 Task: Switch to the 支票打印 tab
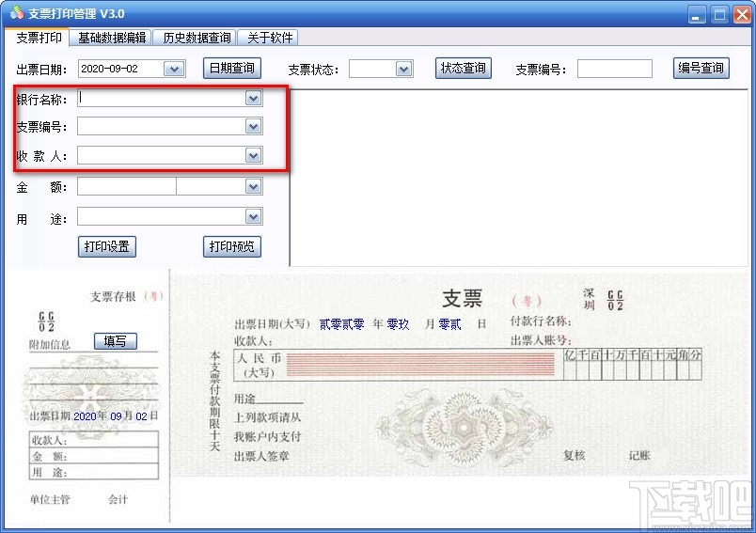pos(39,38)
